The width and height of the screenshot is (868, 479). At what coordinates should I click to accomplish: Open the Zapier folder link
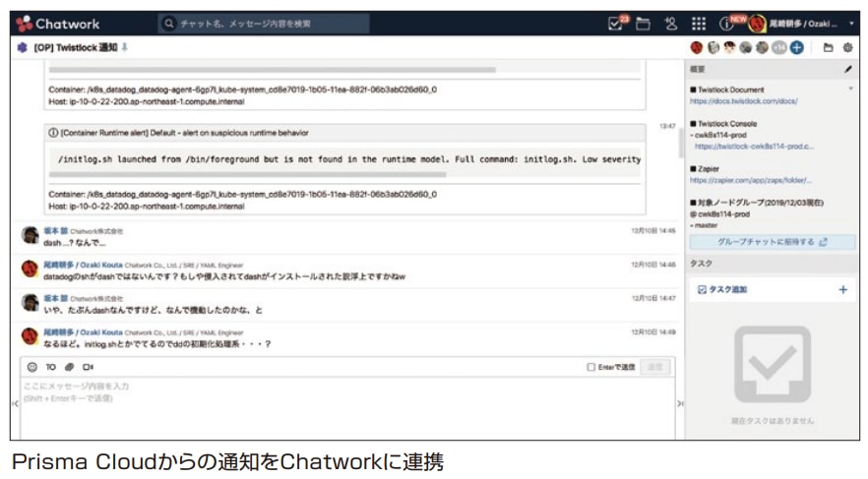(x=751, y=180)
